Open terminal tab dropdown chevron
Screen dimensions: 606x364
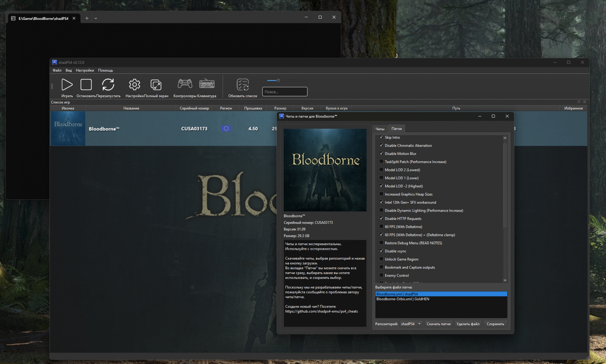96,18
